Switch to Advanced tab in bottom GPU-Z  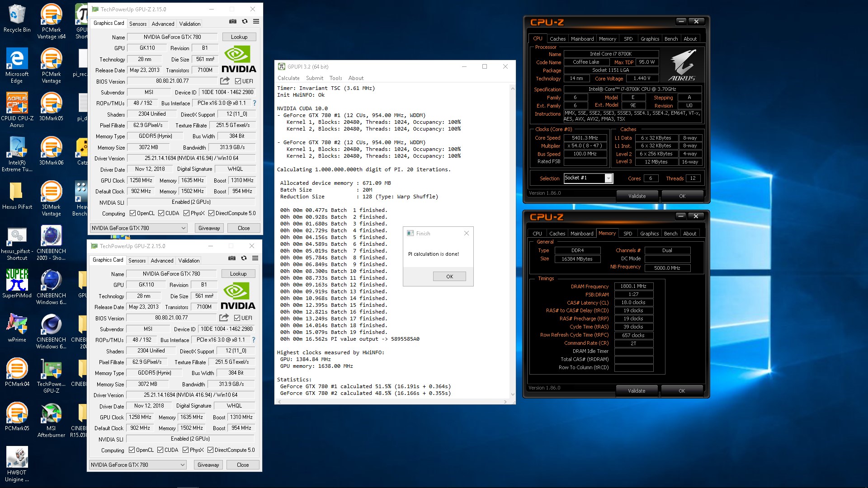coord(162,261)
